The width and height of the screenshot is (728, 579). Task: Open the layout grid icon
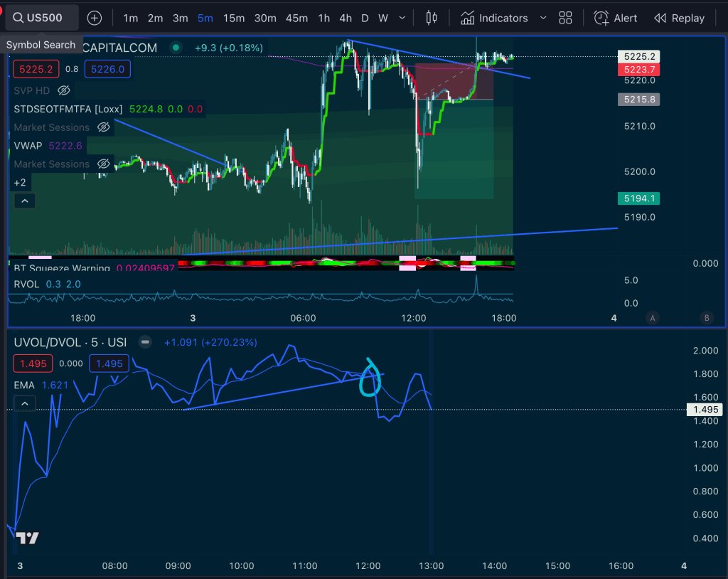(x=565, y=18)
